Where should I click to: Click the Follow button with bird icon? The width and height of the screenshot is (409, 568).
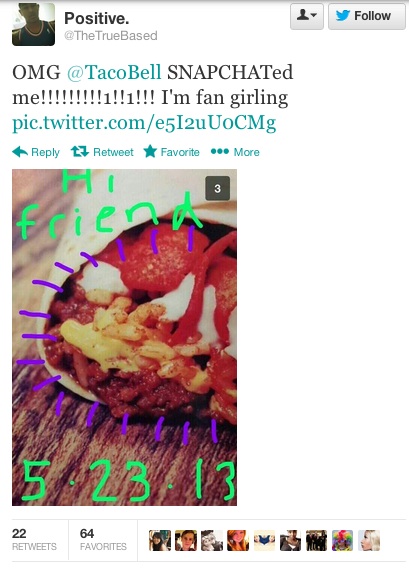(367, 16)
